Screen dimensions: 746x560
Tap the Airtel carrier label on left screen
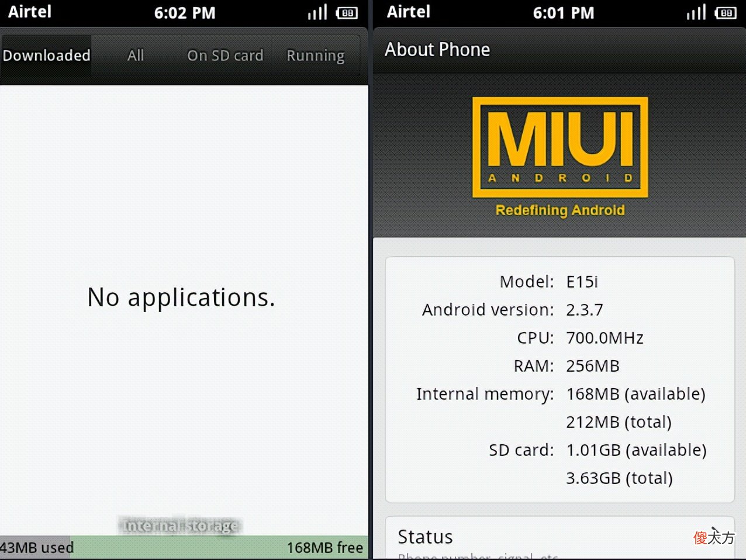pyautogui.click(x=30, y=12)
